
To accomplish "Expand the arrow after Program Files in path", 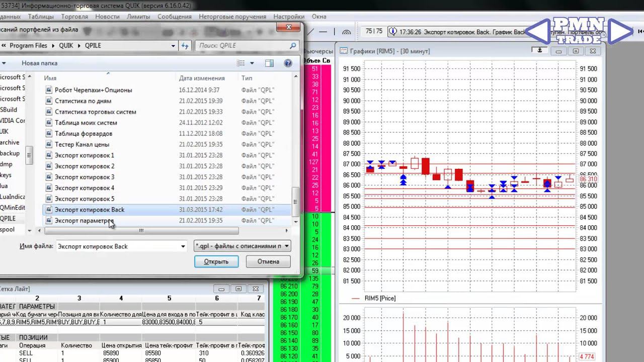I will [52, 45].
